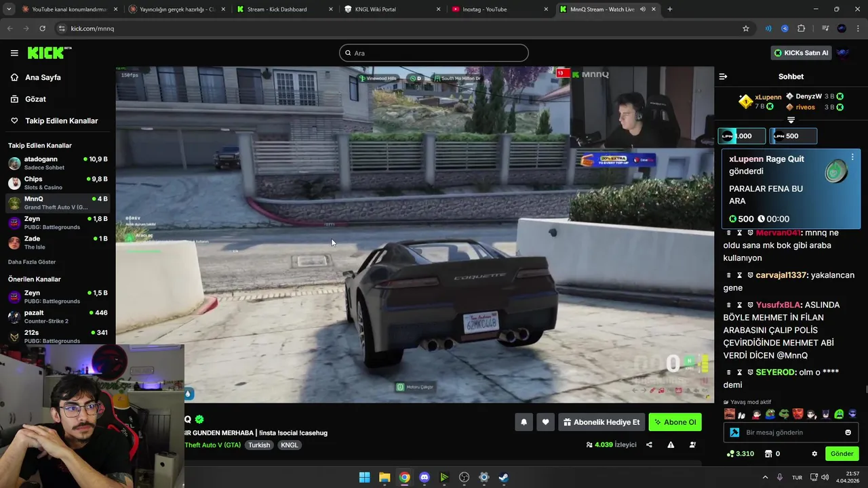This screenshot has height=488, width=868.
Task: Click the Ara search field
Action: click(x=434, y=53)
